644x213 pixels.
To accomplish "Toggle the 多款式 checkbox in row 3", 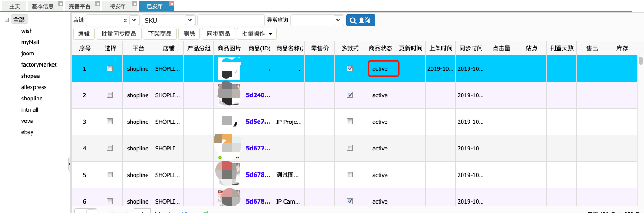I will [x=350, y=122].
